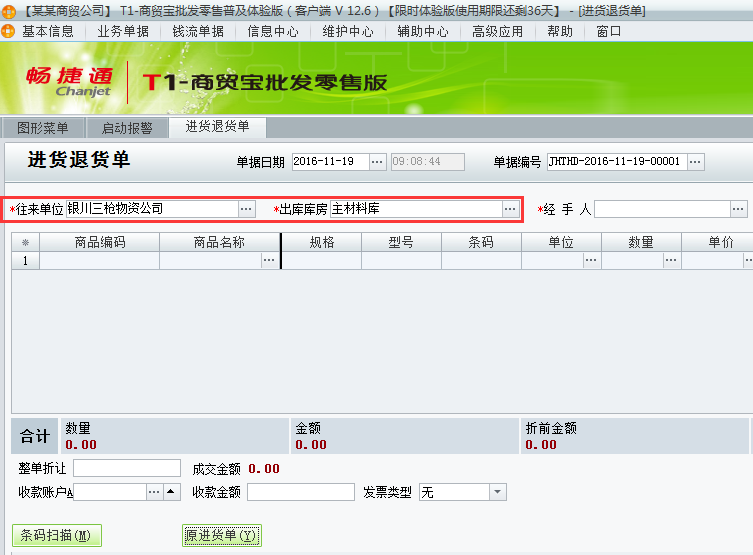This screenshot has height=555, width=753.
Task: Click the 规格 column header
Action: tap(322, 242)
